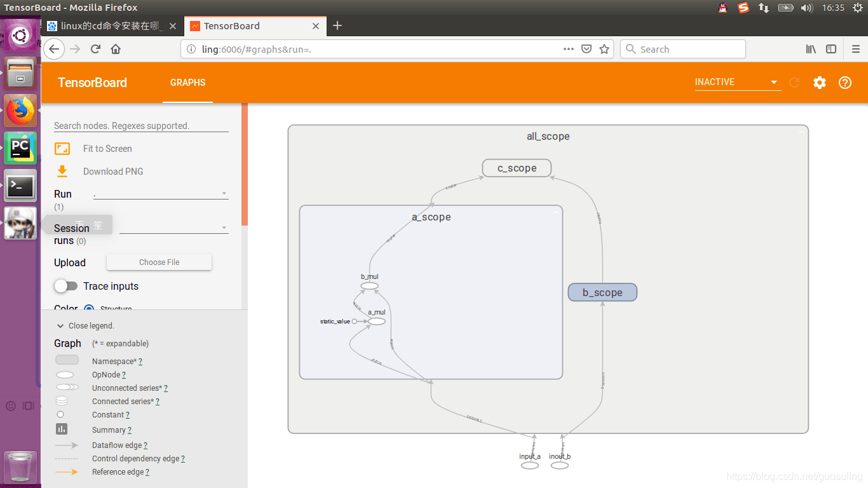This screenshot has height=488, width=868.
Task: Click the clock showing 16:35
Action: 833,8
